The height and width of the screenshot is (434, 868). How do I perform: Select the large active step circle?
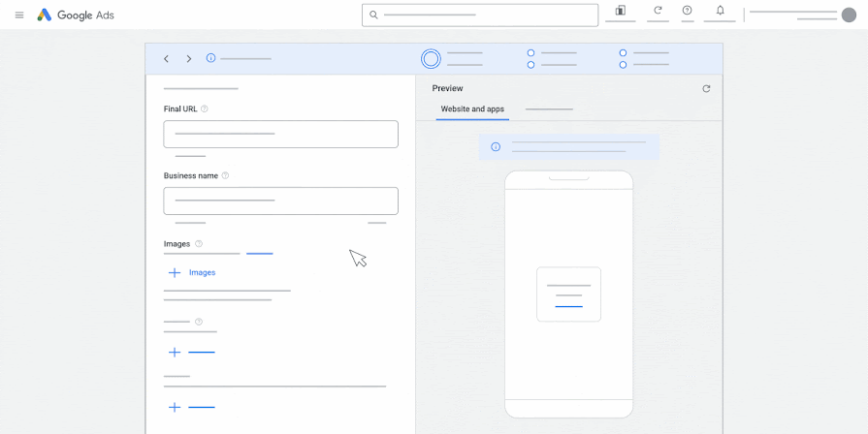[431, 58]
